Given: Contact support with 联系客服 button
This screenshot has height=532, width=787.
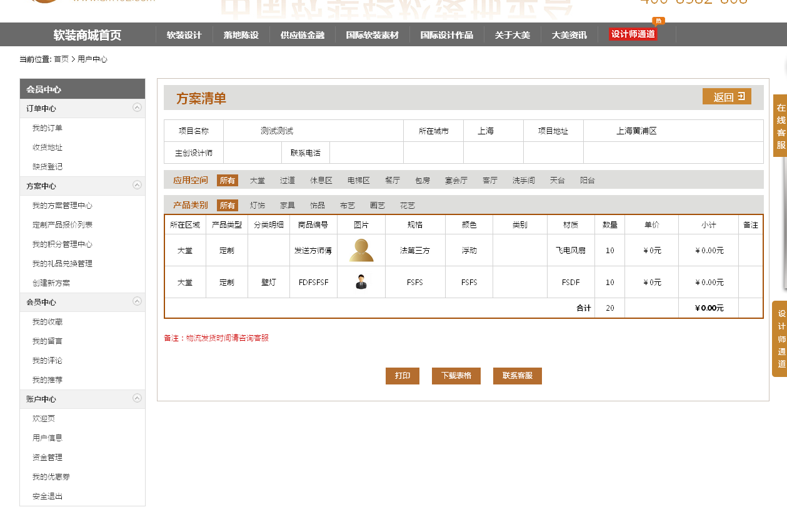Looking at the screenshot, I should pyautogui.click(x=517, y=376).
